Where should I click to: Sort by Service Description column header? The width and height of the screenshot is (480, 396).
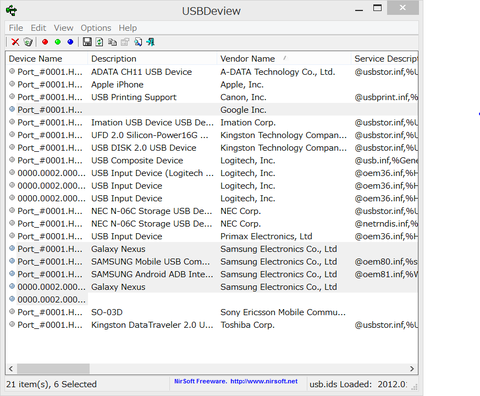(384, 59)
